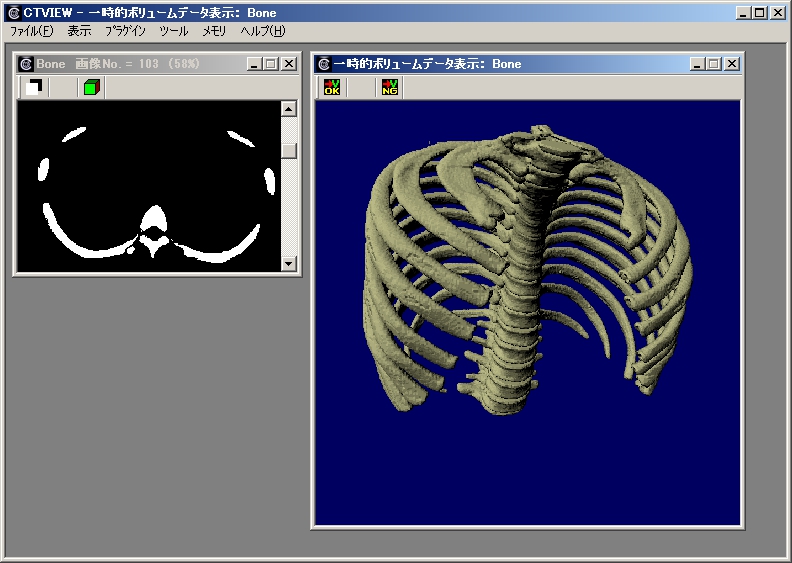The image size is (792, 563).
Task: Click the OK volume accept icon
Action: (x=332, y=87)
